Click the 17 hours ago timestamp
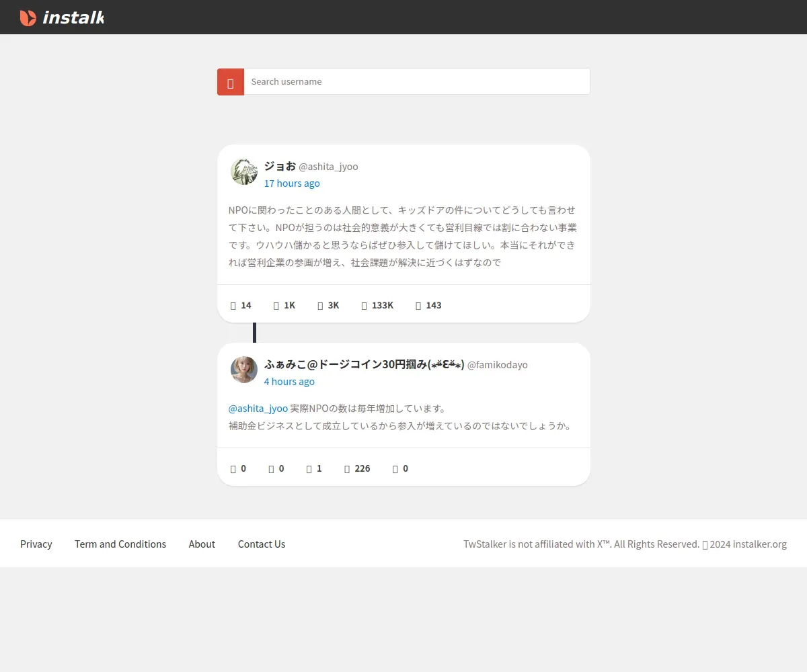The width and height of the screenshot is (807, 672). click(x=291, y=183)
